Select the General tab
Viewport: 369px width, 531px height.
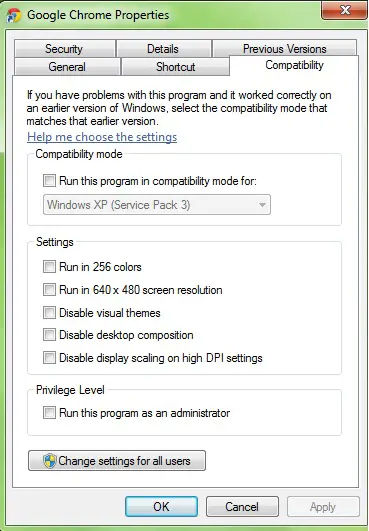click(x=67, y=67)
